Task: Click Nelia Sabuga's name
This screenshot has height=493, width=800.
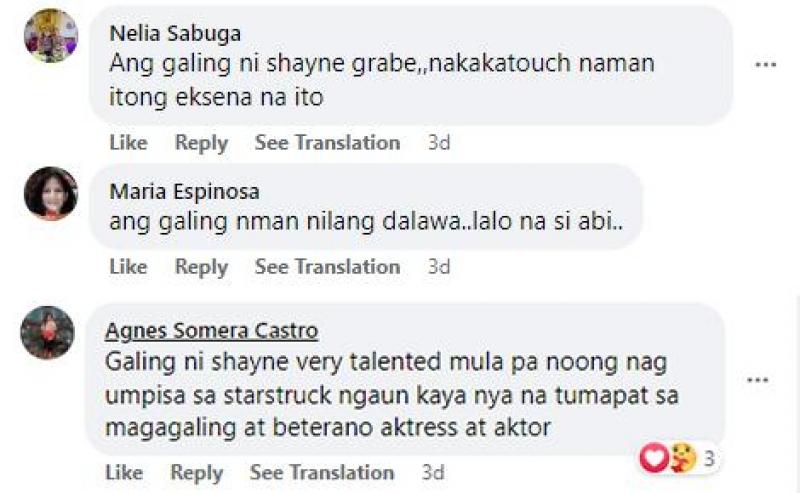Action: click(175, 34)
